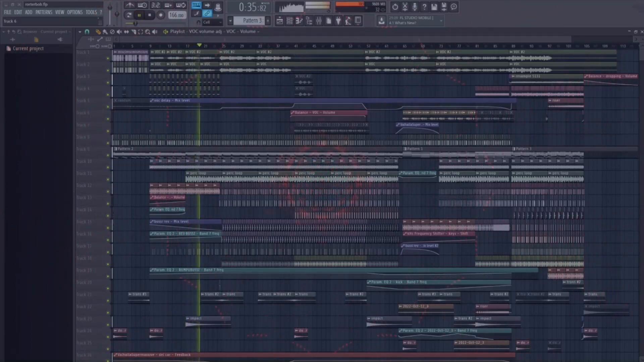This screenshot has height=362, width=644.
Task: Toggle song/pattern mode loop button
Action: point(129,15)
